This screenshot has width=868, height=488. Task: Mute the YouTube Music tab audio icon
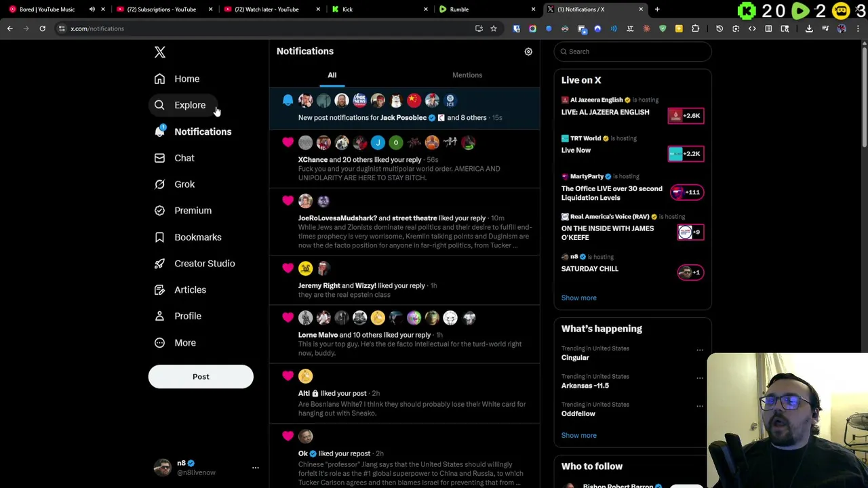point(92,9)
